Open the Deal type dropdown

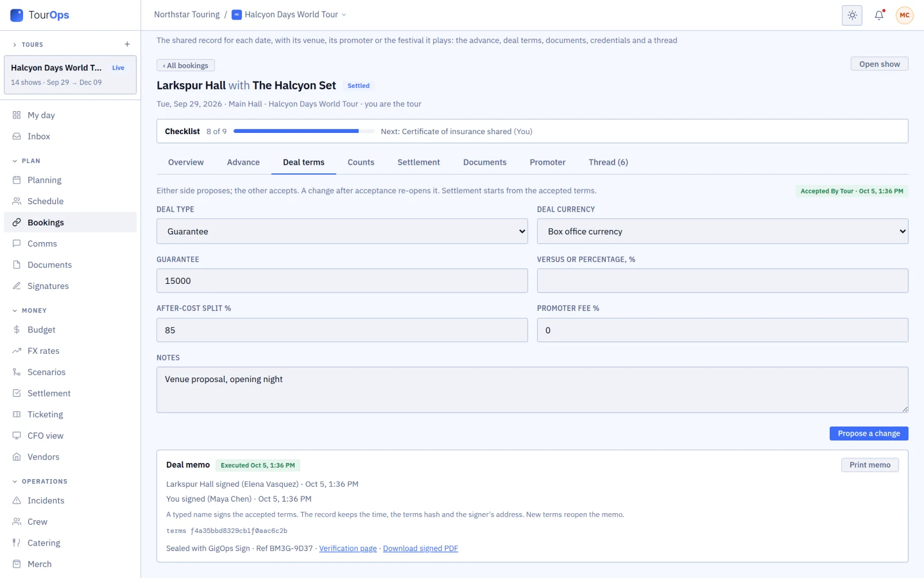click(x=342, y=231)
